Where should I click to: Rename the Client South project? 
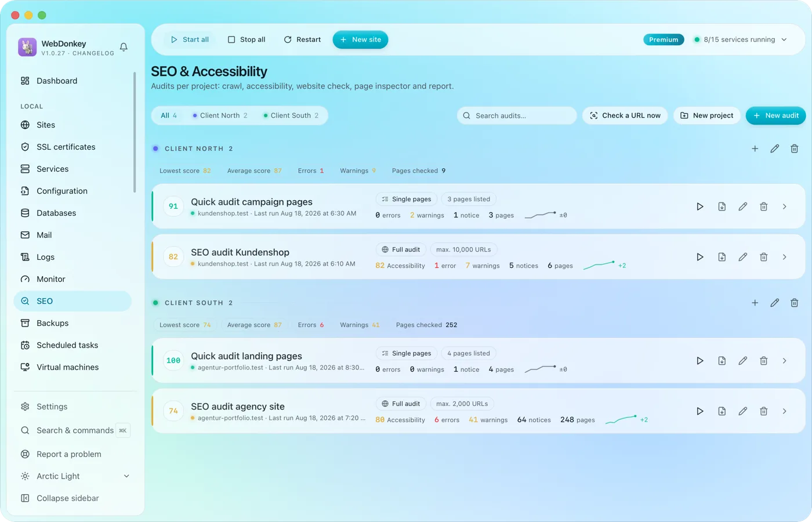(x=775, y=303)
